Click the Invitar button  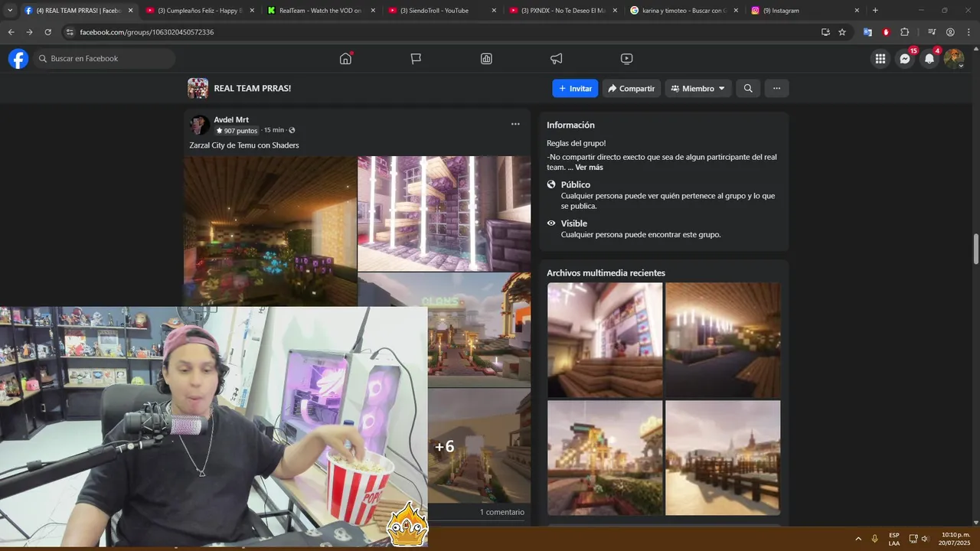pos(575,88)
